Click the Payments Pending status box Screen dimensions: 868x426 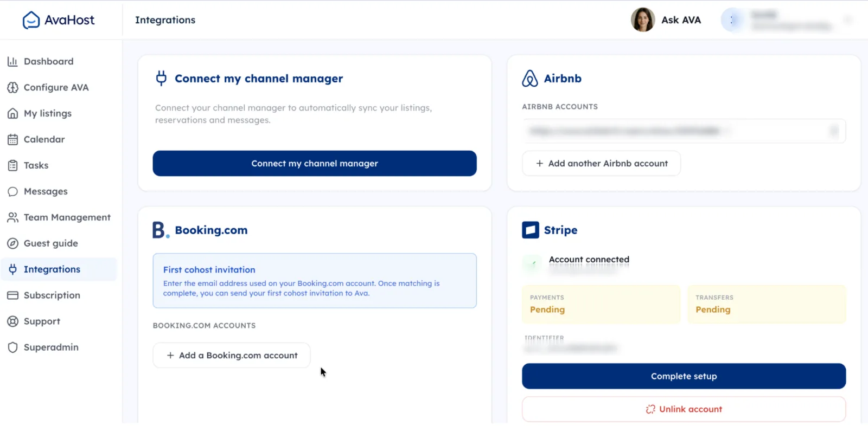[601, 304]
